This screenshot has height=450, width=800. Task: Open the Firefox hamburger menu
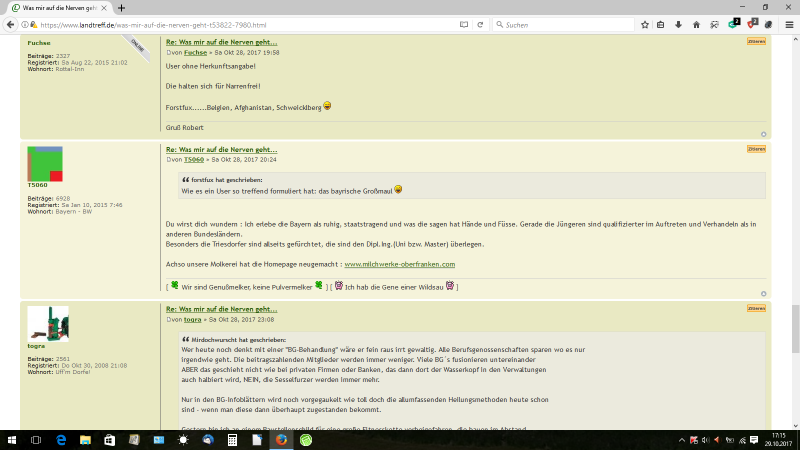pos(789,24)
